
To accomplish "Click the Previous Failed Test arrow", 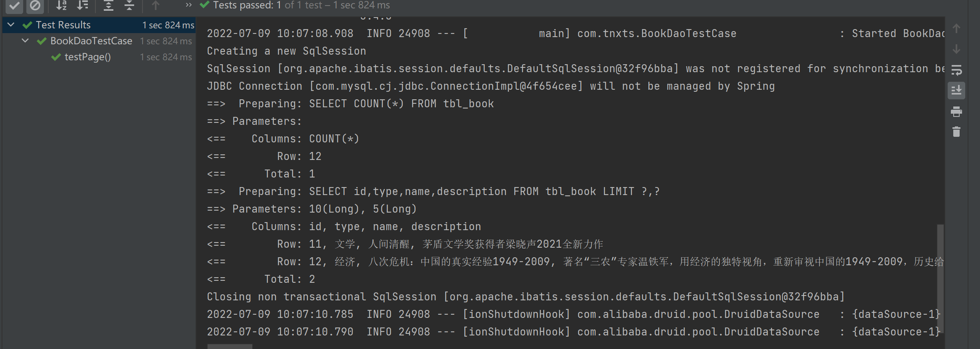I will tap(156, 6).
